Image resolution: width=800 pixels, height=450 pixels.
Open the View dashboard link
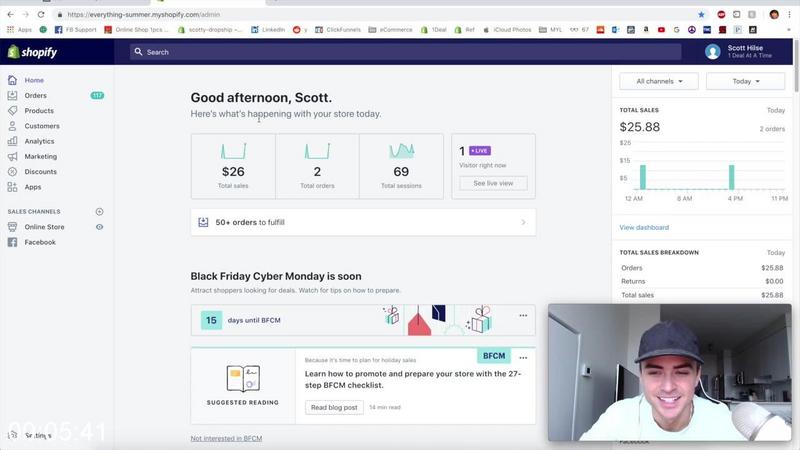[x=644, y=228]
